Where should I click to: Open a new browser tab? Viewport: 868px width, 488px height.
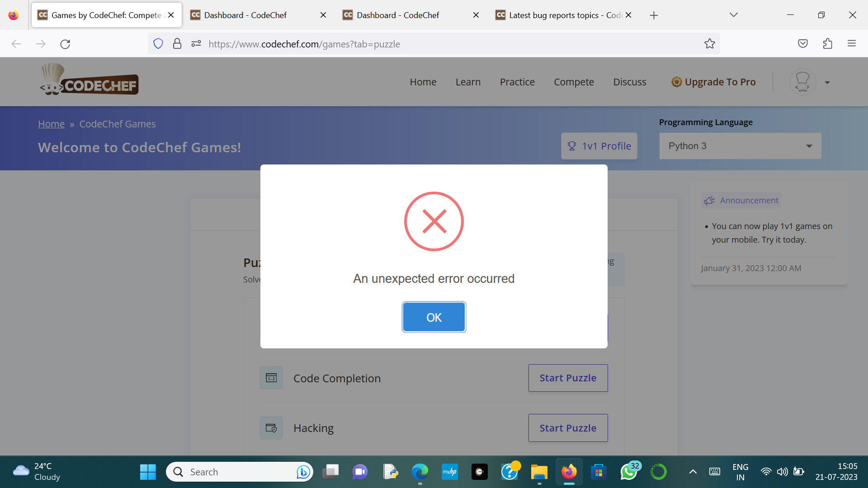tap(654, 15)
